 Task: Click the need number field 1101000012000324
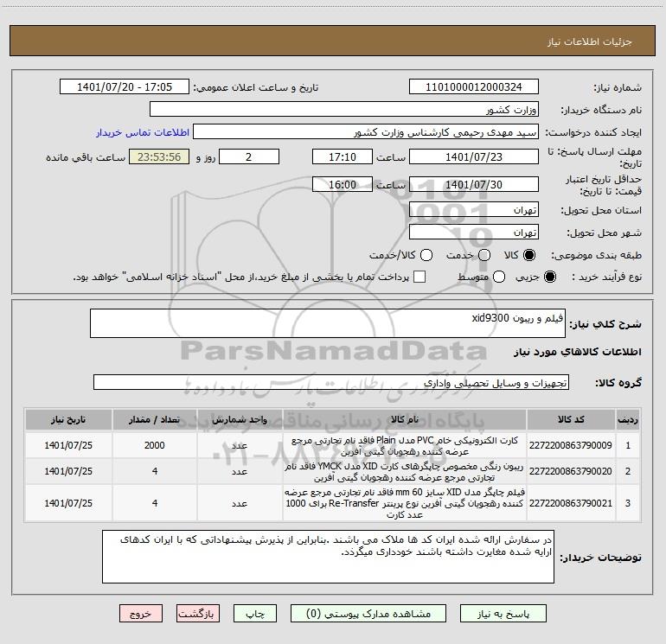(474, 86)
